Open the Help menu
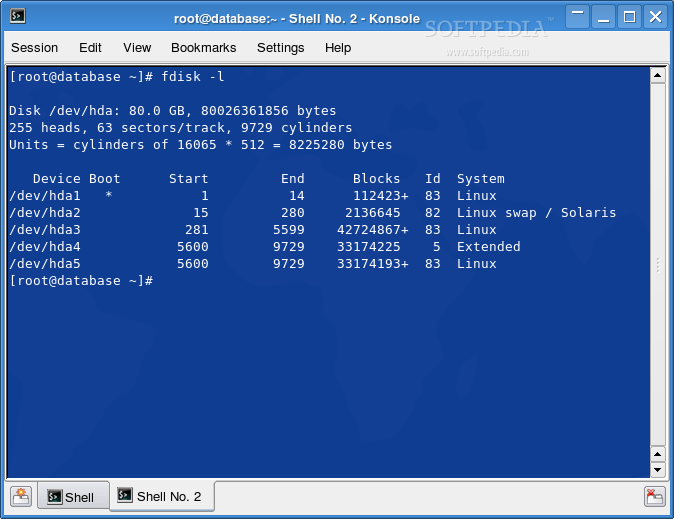 point(338,48)
